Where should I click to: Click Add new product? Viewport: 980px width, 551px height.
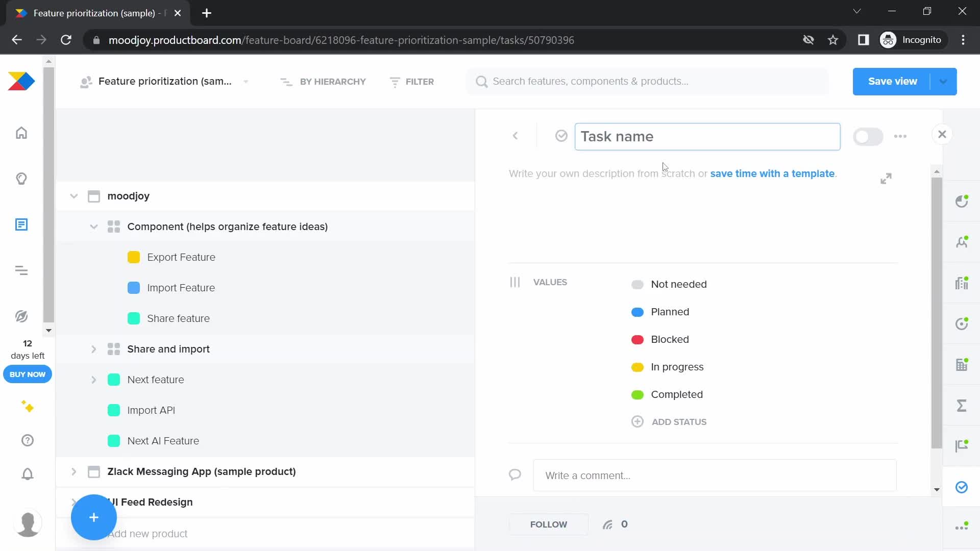click(x=148, y=534)
